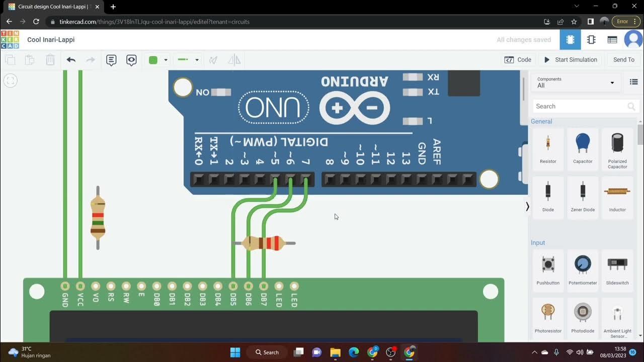Select the Photoresistor component
Screen dimensions: 644x362
pos(548,318)
